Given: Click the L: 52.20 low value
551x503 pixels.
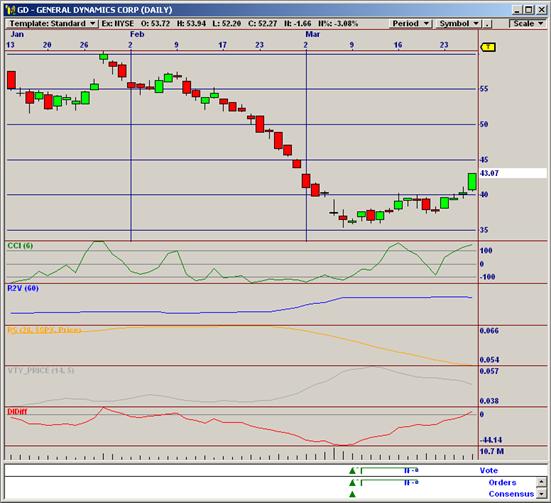Looking at the screenshot, I should tap(227, 24).
